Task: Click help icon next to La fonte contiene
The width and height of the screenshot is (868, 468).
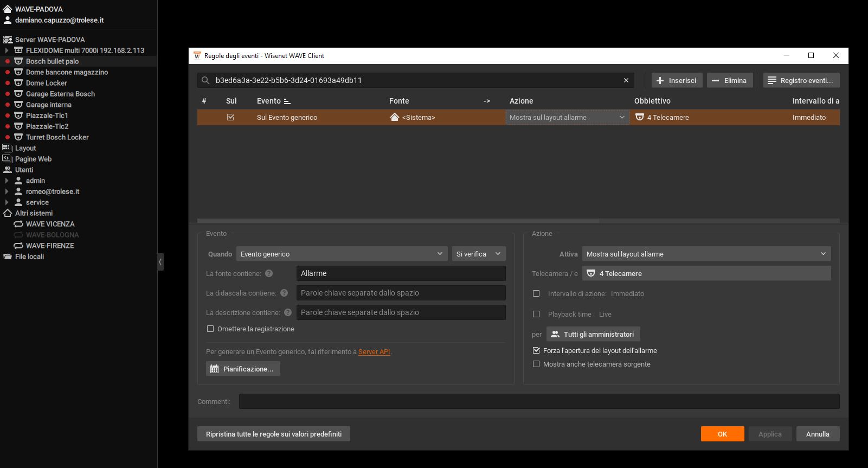Action: click(269, 274)
